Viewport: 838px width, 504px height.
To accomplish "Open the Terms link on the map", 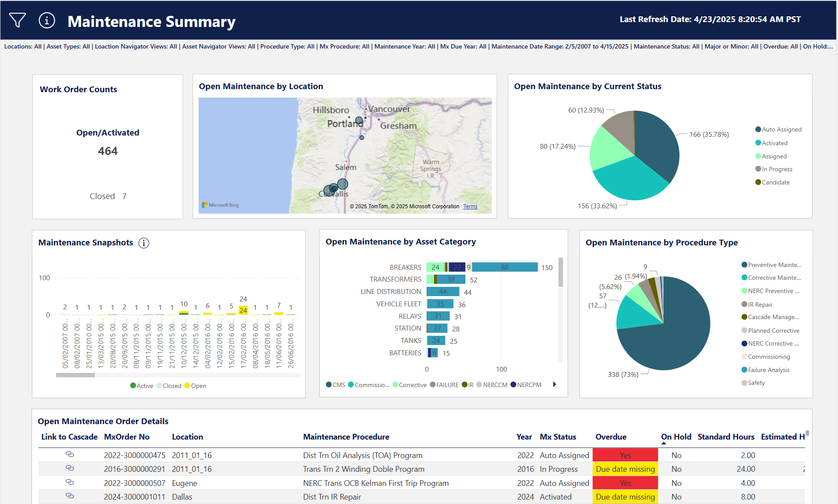I will click(x=470, y=207).
